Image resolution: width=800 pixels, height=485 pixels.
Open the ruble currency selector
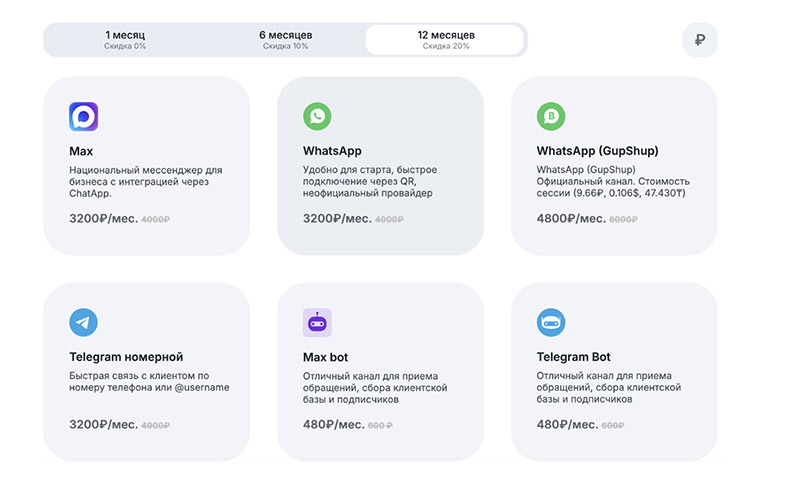click(x=700, y=40)
